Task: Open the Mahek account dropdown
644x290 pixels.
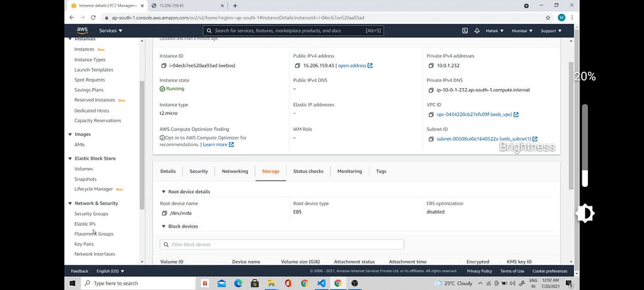Action: [494, 31]
